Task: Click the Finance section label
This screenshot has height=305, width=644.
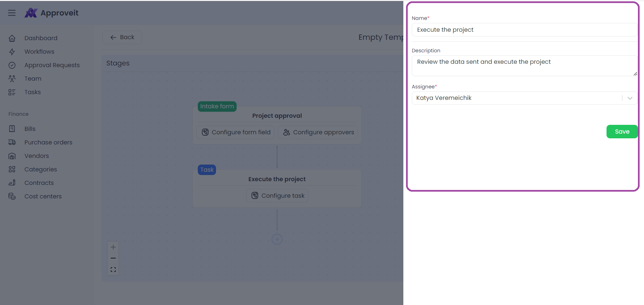Action: (x=19, y=114)
